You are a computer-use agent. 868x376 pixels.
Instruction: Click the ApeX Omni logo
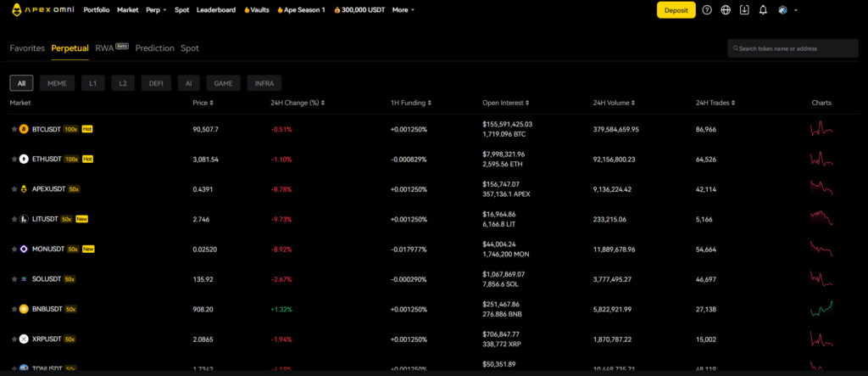pos(40,10)
